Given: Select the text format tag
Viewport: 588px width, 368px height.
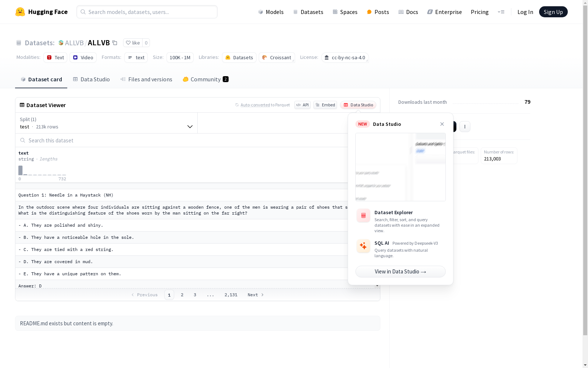Looking at the screenshot, I should click(136, 57).
